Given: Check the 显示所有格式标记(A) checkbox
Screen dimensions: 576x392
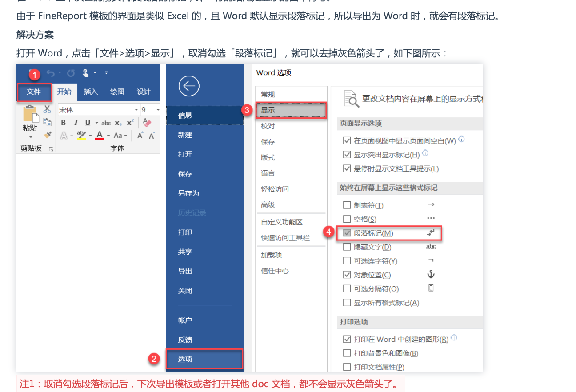Looking at the screenshot, I should [x=347, y=303].
